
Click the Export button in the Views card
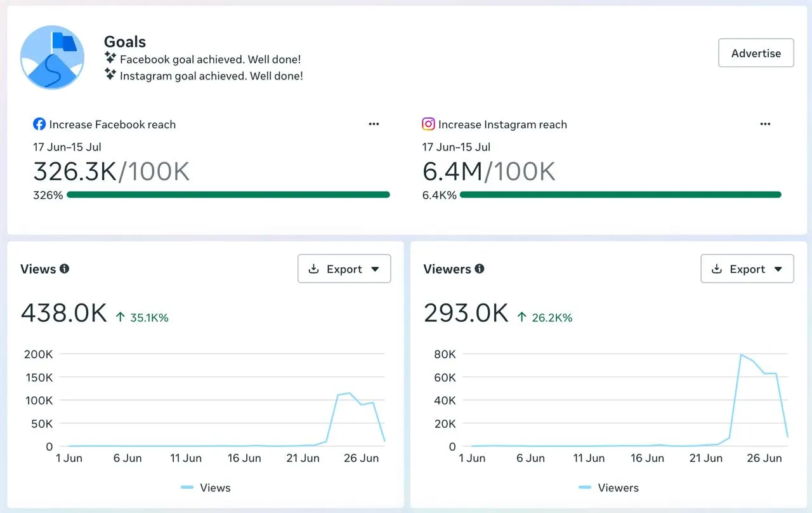pyautogui.click(x=344, y=269)
